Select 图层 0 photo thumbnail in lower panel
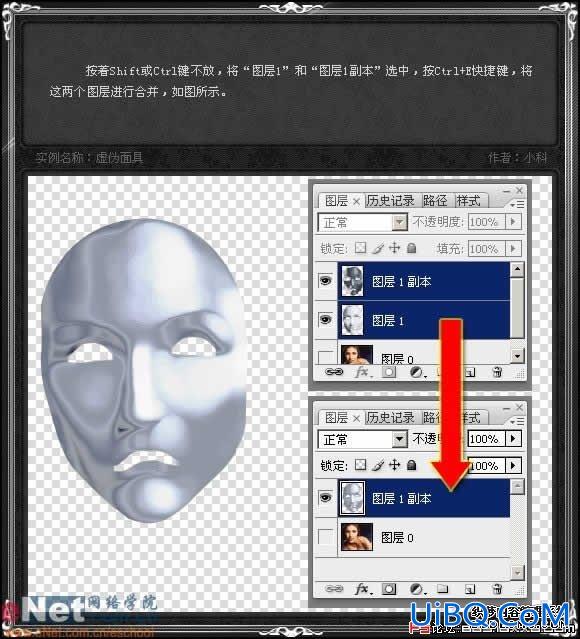Screen dimensions: 580x639 click(x=357, y=536)
